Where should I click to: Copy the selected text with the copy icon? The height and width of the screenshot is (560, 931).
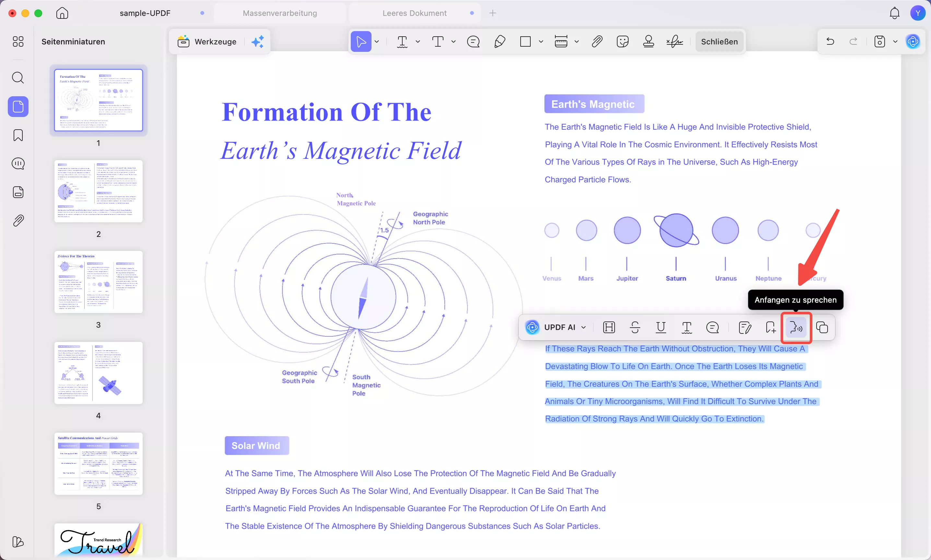(821, 327)
